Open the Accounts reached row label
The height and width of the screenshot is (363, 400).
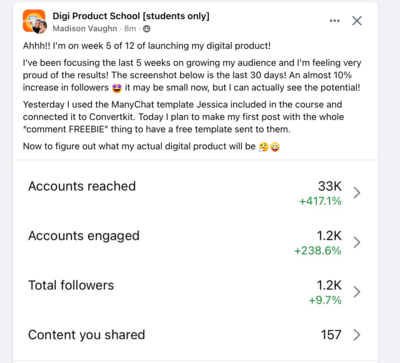pyautogui.click(x=82, y=186)
